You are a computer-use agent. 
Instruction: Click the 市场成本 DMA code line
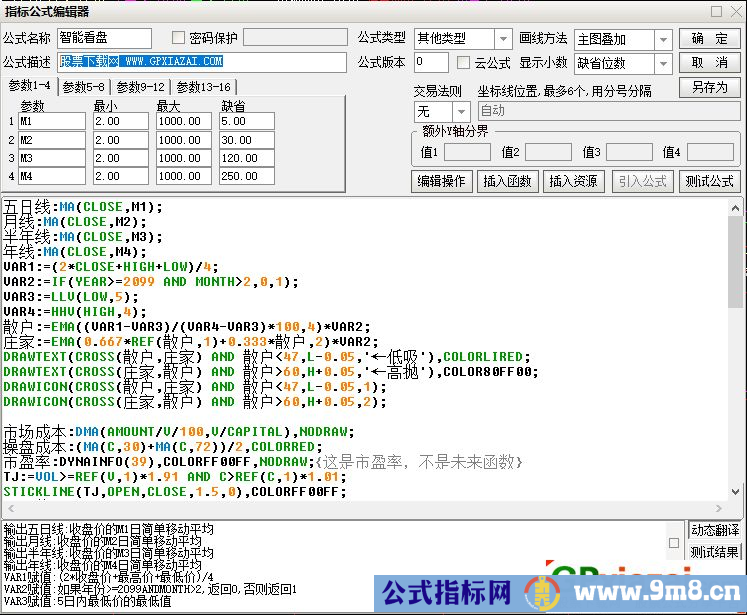179,432
